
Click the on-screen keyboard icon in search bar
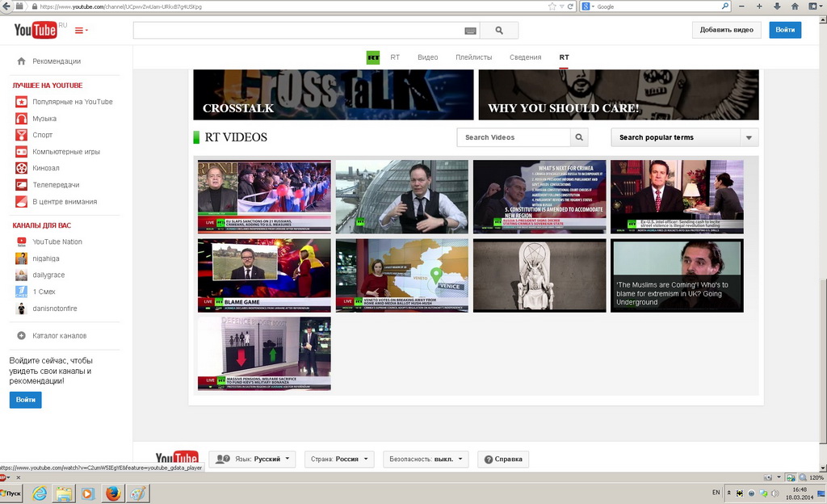[471, 31]
